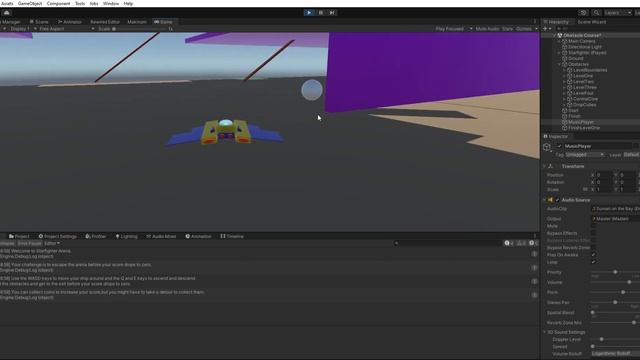Adjust the Pitch slider handle
Image resolution: width=640 pixels, height=360 pixels.
623,292
